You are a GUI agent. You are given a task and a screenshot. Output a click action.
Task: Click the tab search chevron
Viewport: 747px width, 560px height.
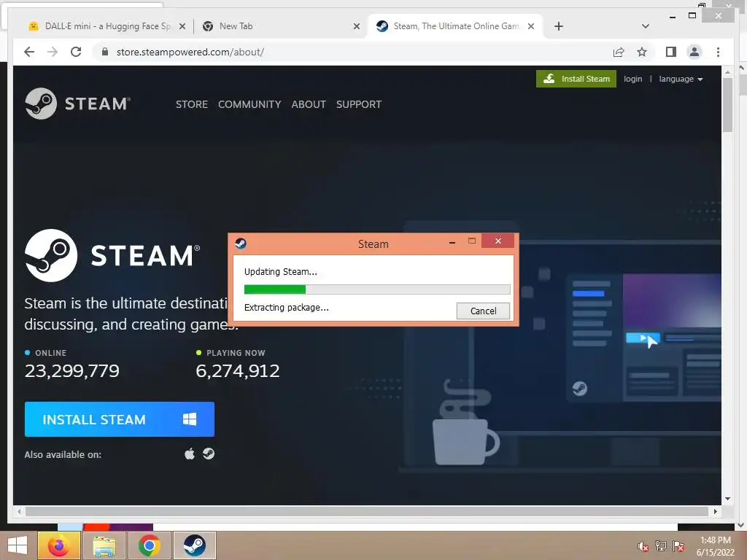646,26
